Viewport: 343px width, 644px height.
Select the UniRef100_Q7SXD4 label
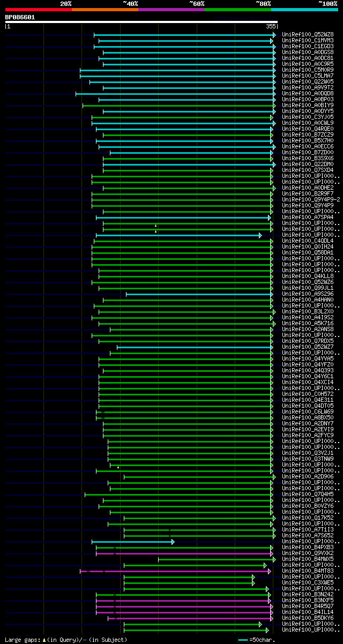click(308, 170)
